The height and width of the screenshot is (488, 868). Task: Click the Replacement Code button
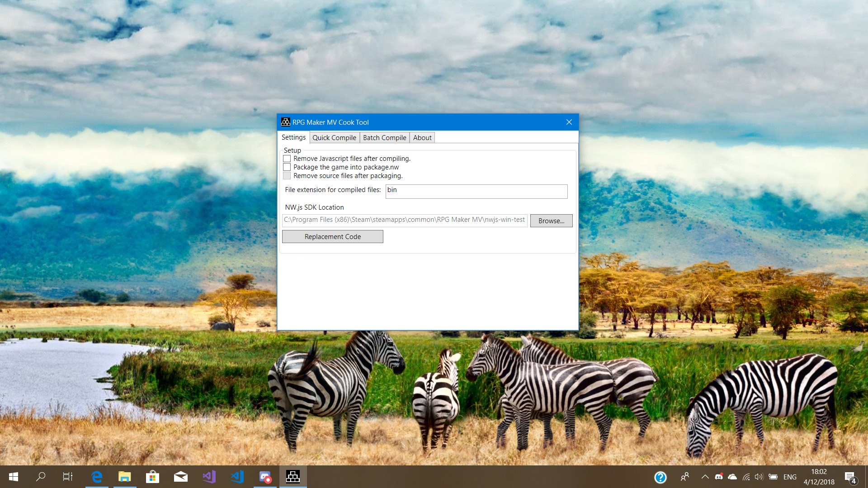(333, 237)
